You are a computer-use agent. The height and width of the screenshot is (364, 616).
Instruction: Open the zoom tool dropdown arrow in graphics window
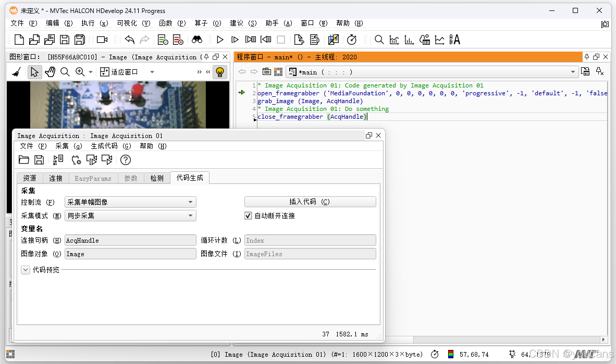point(91,72)
